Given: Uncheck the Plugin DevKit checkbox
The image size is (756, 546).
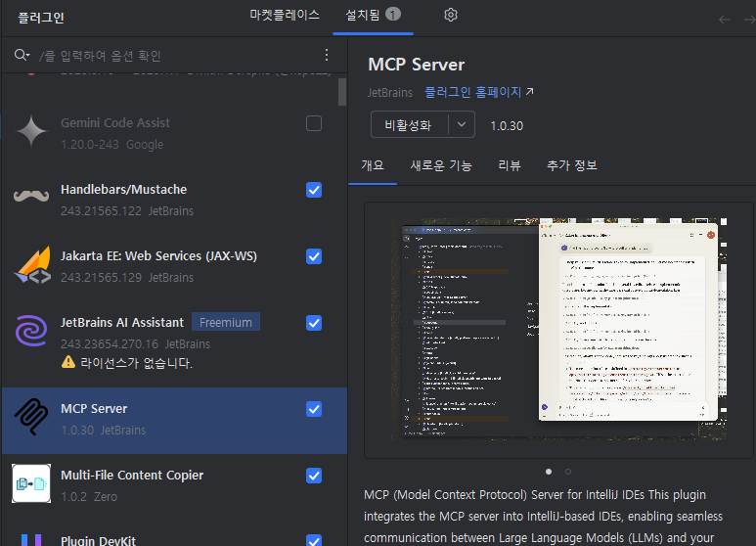Looking at the screenshot, I should click(x=314, y=540).
